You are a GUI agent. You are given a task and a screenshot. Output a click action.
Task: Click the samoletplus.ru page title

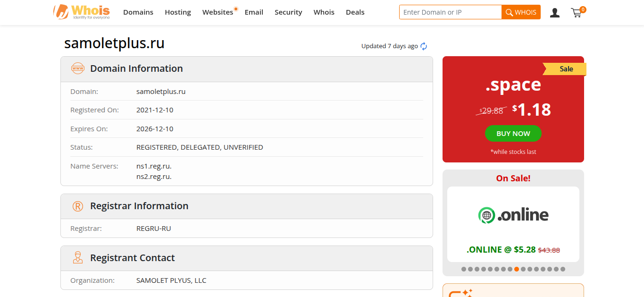pos(114,43)
